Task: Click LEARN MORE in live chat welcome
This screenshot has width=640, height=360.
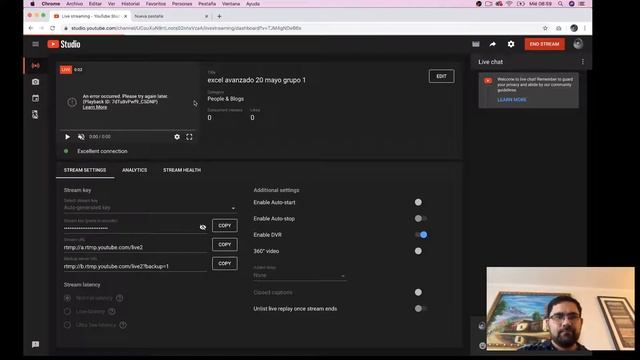Action: coord(512,100)
